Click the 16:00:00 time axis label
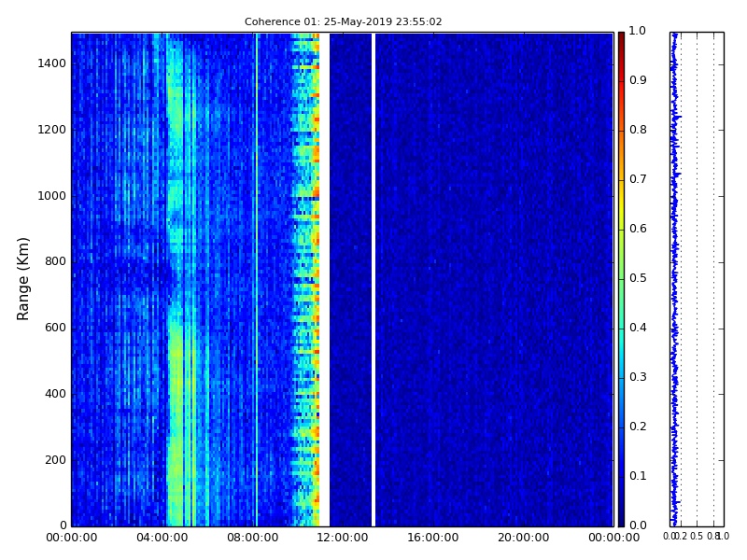747x560 pixels. [x=433, y=538]
